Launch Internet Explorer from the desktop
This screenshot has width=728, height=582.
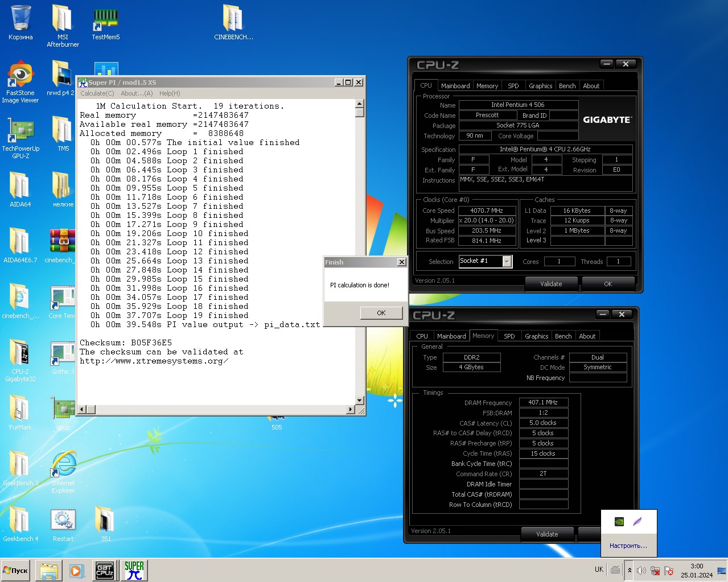tap(63, 472)
